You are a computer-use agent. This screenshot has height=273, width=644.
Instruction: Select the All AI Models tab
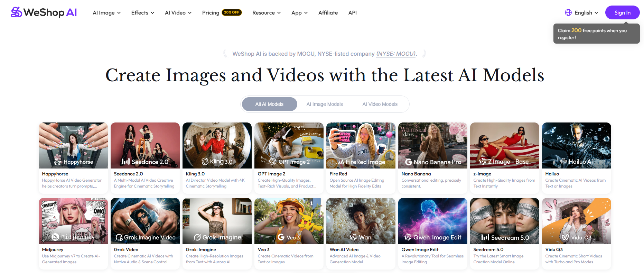click(270, 104)
